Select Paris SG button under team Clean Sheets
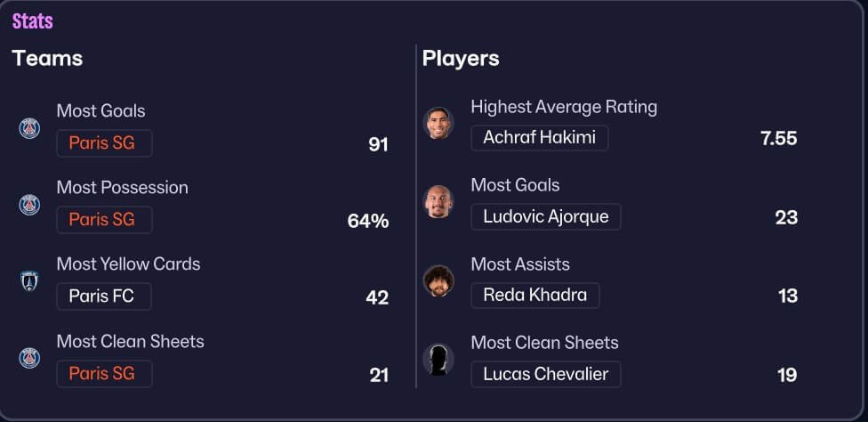Image resolution: width=868 pixels, height=422 pixels. click(104, 374)
